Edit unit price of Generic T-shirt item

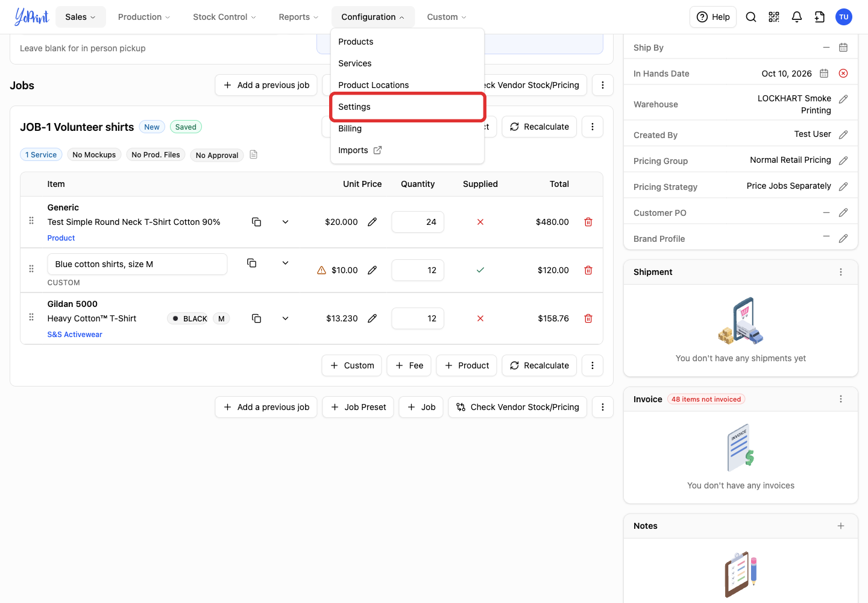(x=373, y=222)
